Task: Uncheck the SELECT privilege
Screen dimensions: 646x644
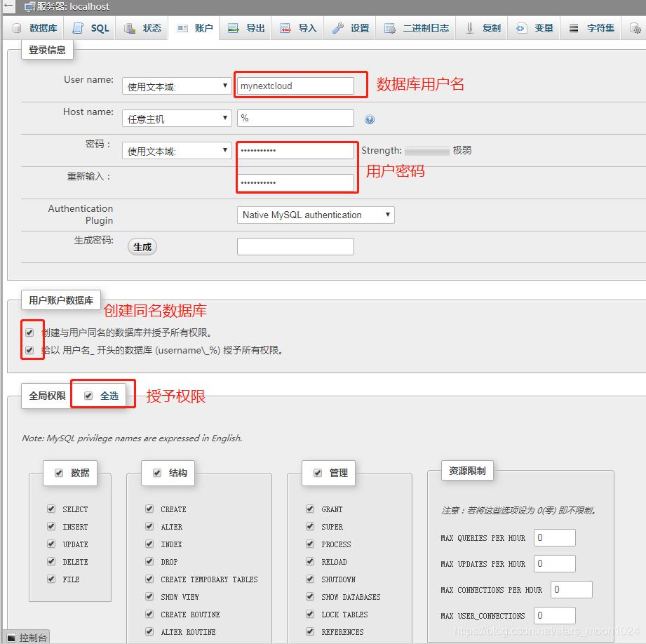Action: (51, 509)
